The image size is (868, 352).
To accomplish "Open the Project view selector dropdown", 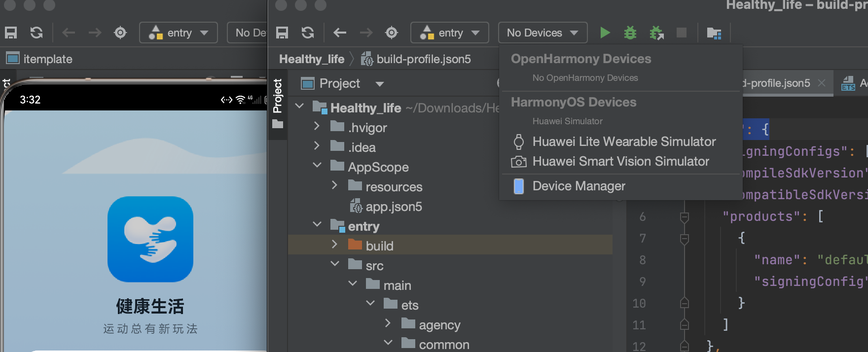I will 379,84.
